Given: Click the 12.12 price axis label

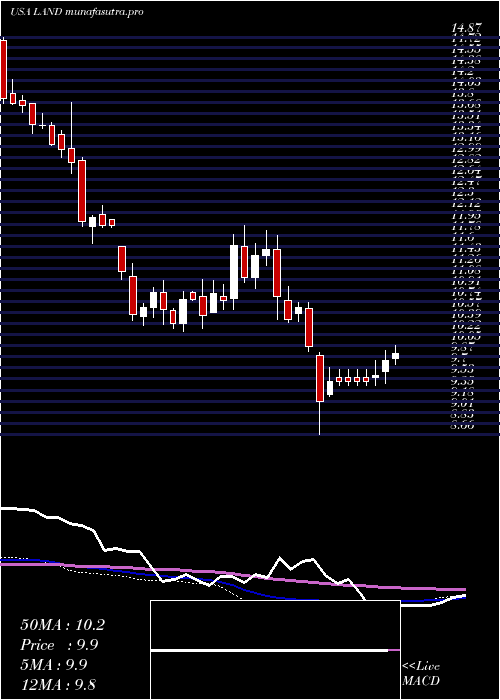Looking at the screenshot, I should point(467,205).
